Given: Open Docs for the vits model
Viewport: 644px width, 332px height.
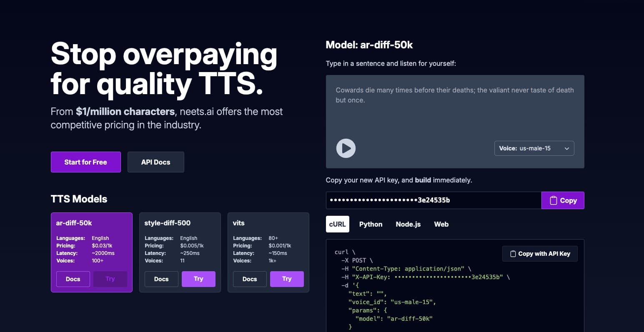Looking at the screenshot, I should pyautogui.click(x=250, y=279).
